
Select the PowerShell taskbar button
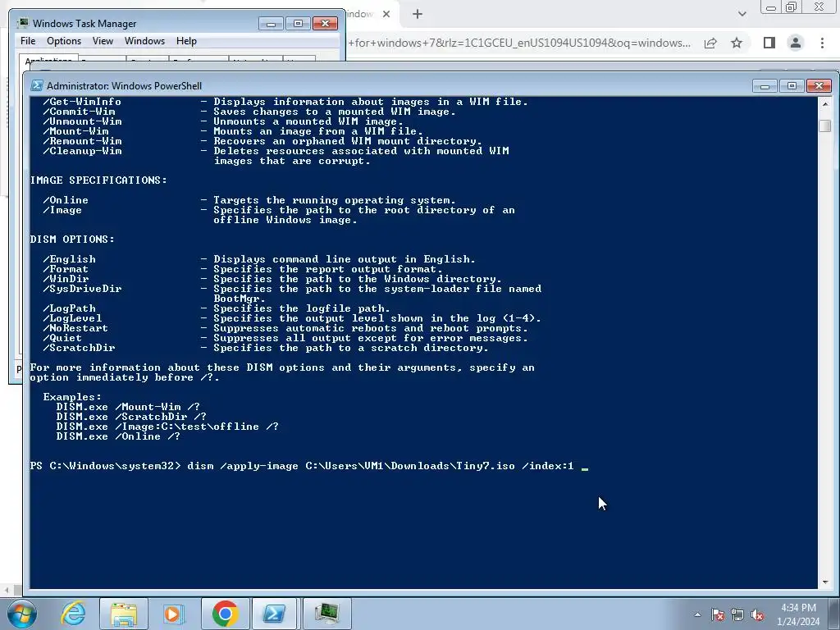click(x=274, y=614)
